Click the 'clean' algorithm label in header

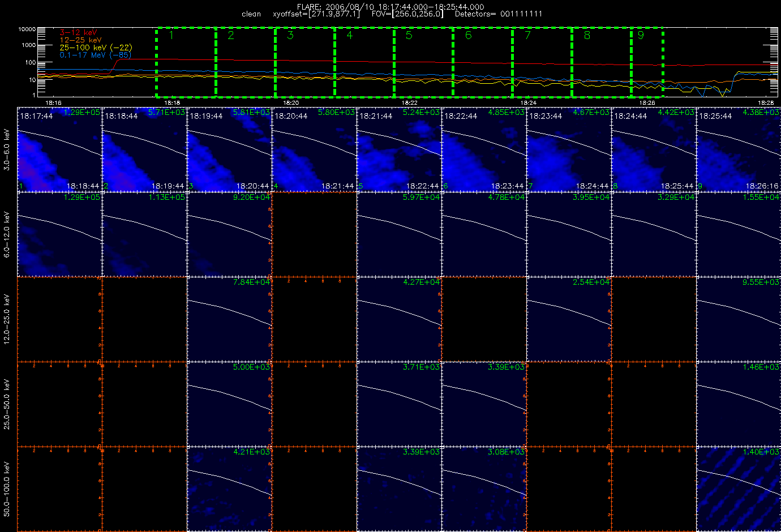[x=251, y=14]
